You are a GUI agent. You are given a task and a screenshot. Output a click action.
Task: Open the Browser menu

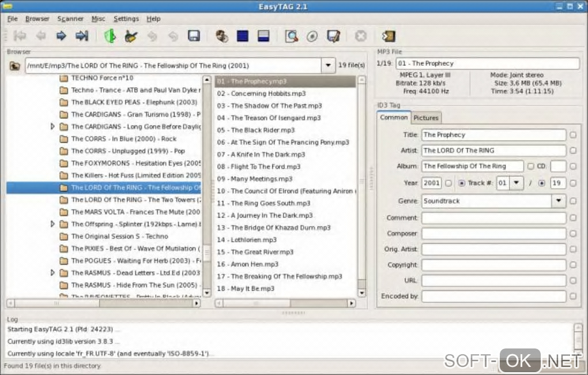[x=37, y=19]
